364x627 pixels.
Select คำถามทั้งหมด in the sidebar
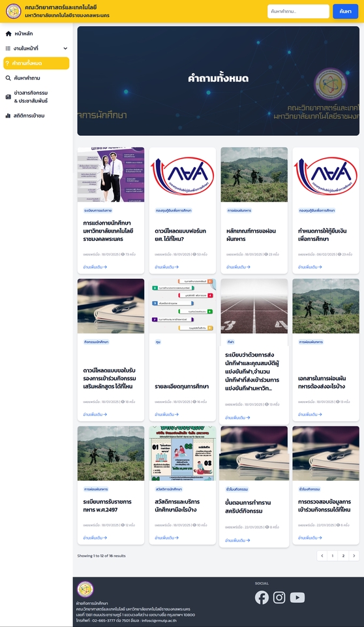(37, 63)
